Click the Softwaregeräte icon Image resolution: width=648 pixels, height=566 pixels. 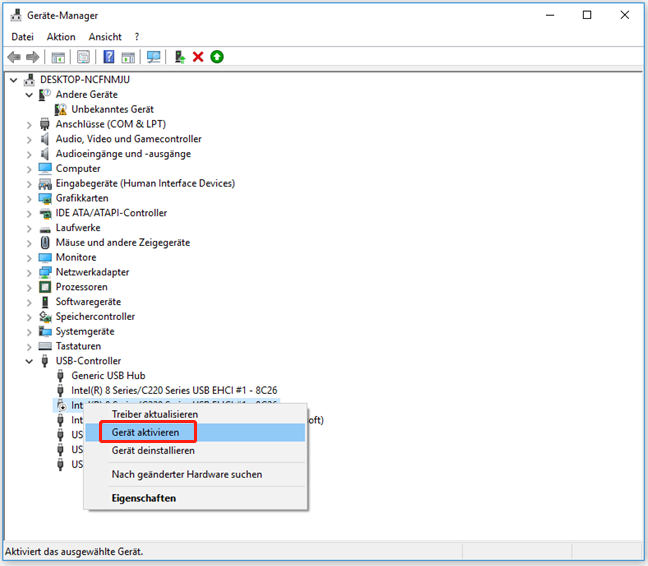[x=45, y=302]
